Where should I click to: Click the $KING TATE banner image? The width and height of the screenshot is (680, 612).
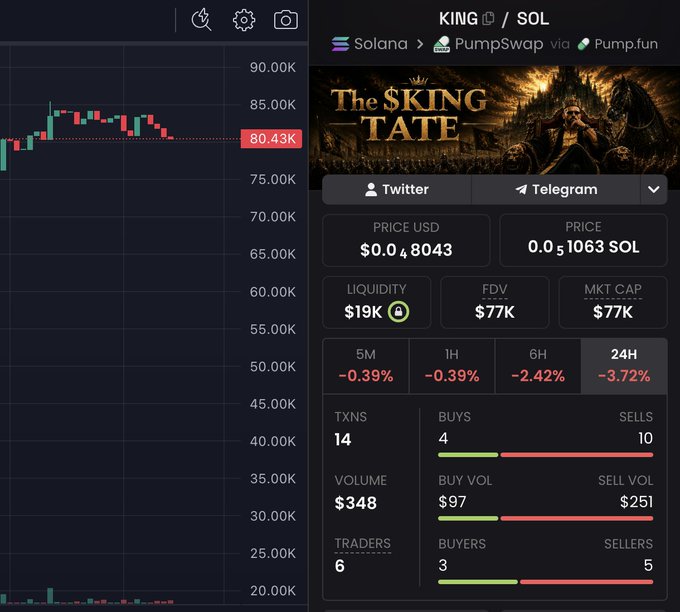point(494,121)
